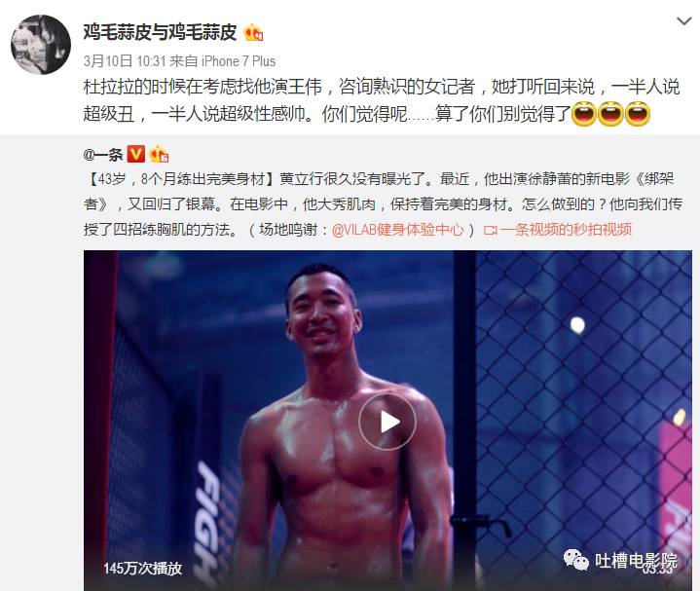Open the 3月10日 10:31 timestamp link
700x591 pixels.
tap(125, 61)
